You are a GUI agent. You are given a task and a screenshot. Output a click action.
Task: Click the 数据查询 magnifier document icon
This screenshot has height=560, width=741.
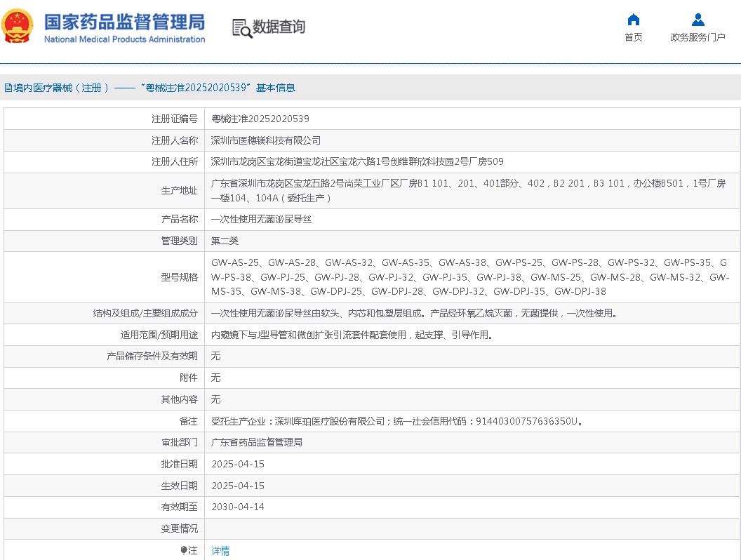pos(242,27)
